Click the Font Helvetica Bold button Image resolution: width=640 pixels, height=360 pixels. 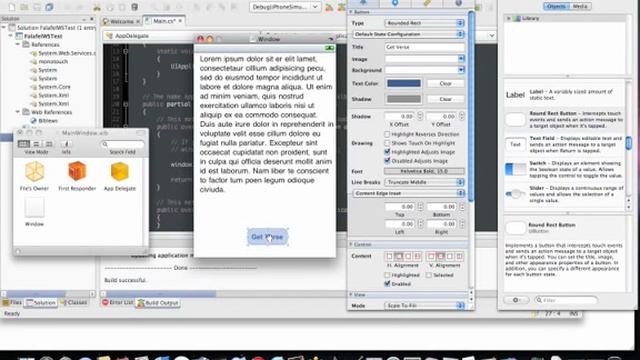(x=424, y=171)
